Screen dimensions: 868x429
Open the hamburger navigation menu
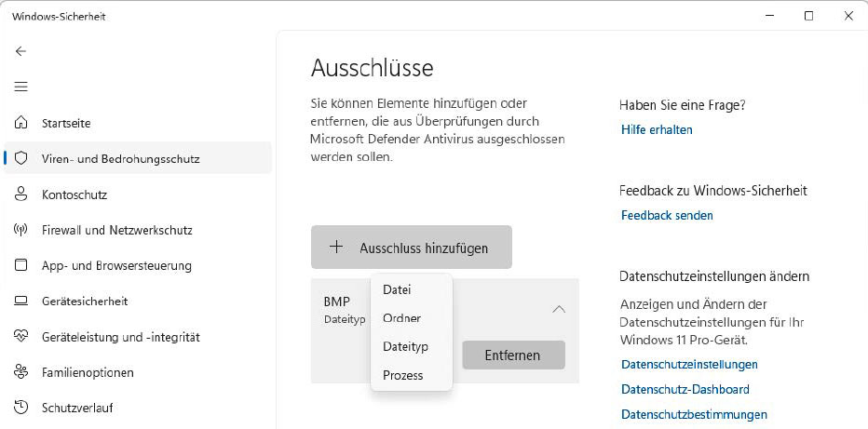pos(20,87)
